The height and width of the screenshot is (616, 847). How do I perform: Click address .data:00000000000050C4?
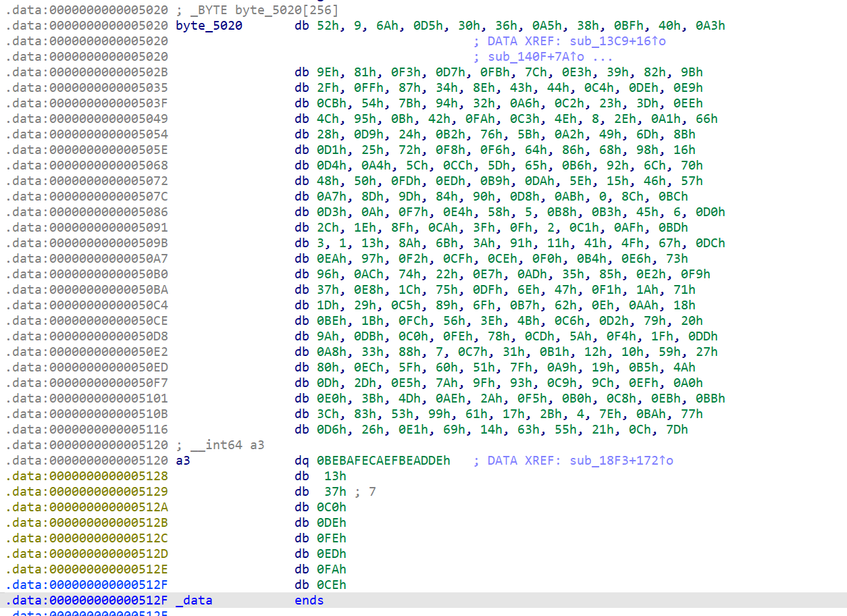pyautogui.click(x=87, y=305)
